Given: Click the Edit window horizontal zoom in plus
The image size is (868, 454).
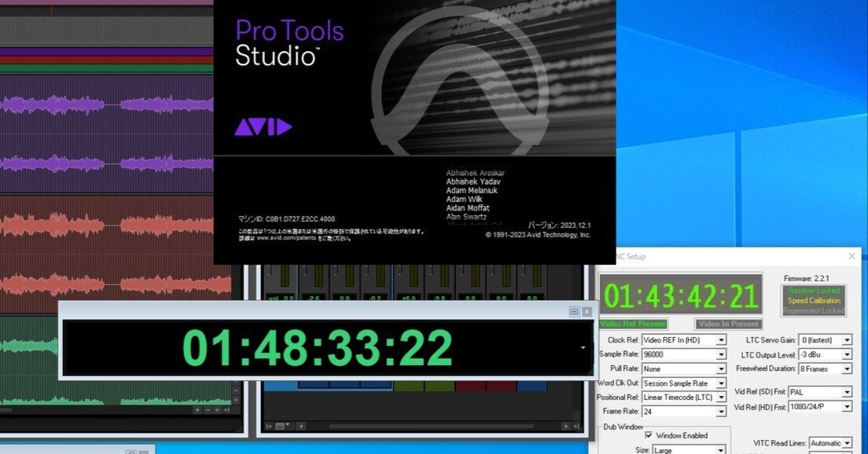Looking at the screenshot, I should point(217,410).
